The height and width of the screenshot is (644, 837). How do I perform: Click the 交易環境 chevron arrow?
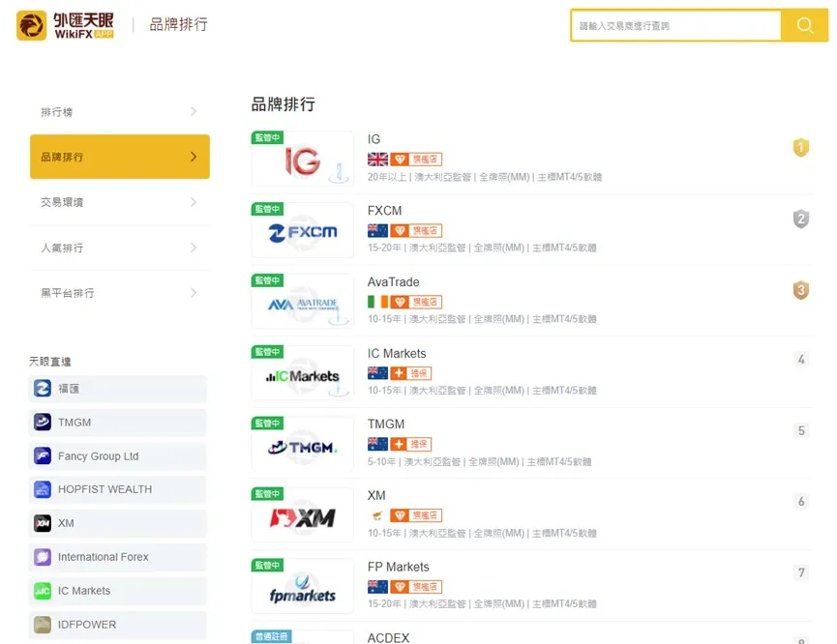point(194,202)
